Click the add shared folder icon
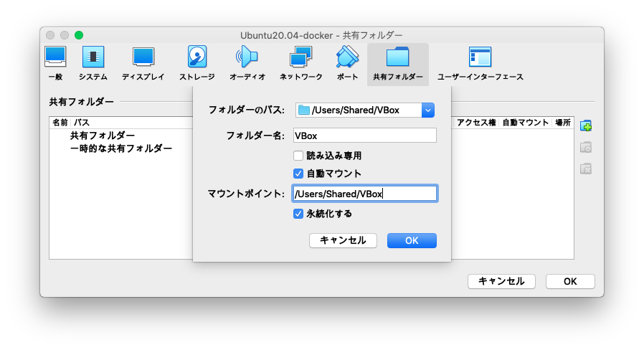This screenshot has height=350, width=644. 586,126
